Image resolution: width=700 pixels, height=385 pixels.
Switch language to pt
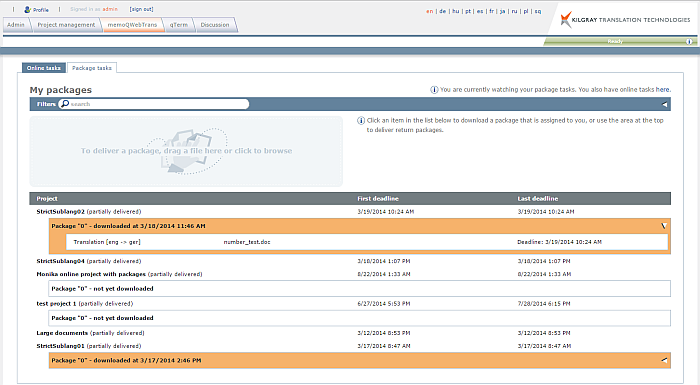coord(468,11)
